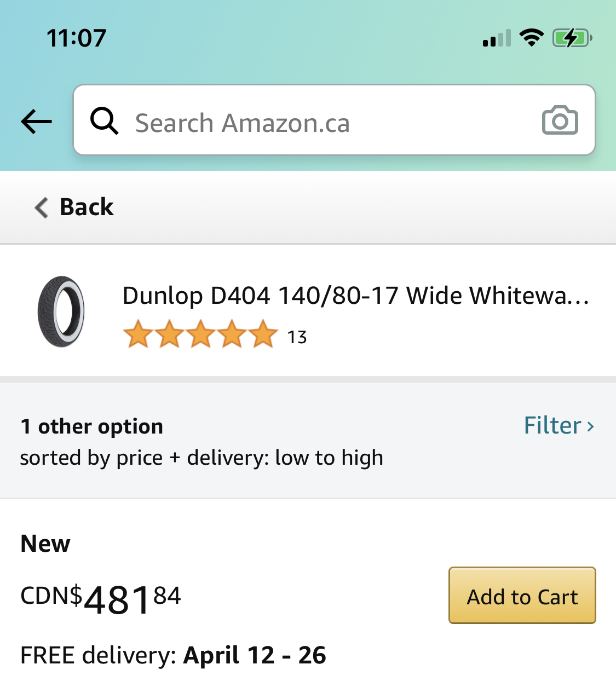This screenshot has width=616, height=693.
Task: Tap the magnifying glass search icon
Action: (x=104, y=120)
